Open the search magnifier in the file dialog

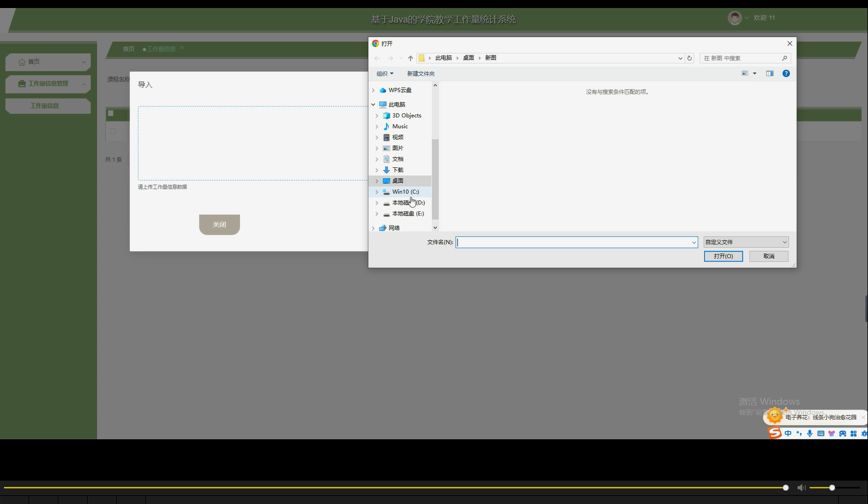tap(784, 58)
